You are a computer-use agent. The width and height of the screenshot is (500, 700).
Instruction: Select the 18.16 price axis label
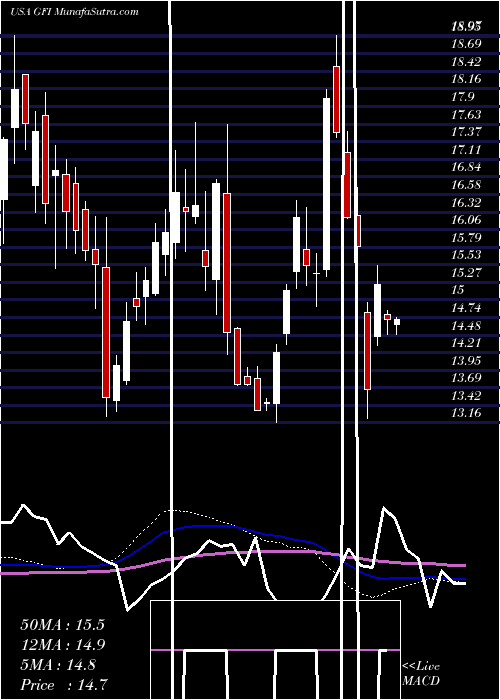pos(466,79)
